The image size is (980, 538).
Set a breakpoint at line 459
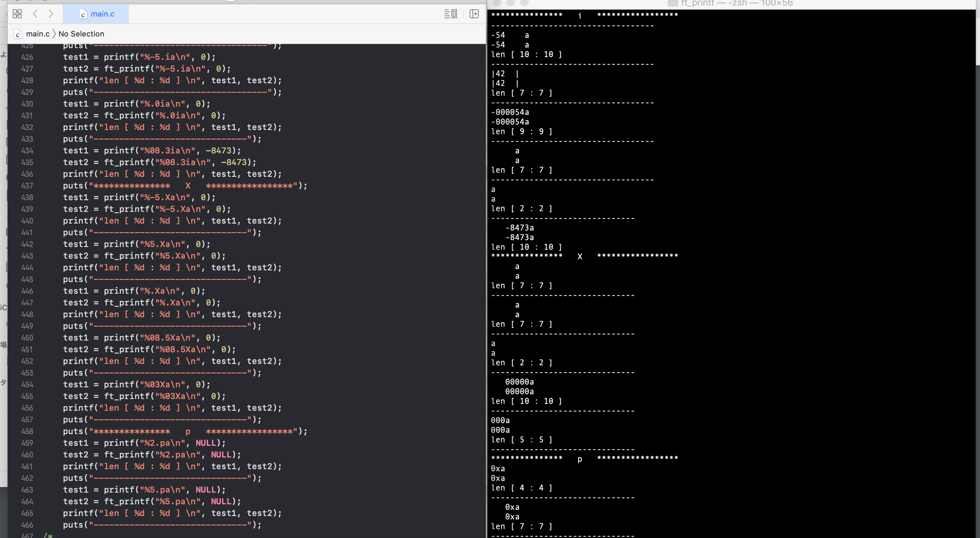pos(27,443)
